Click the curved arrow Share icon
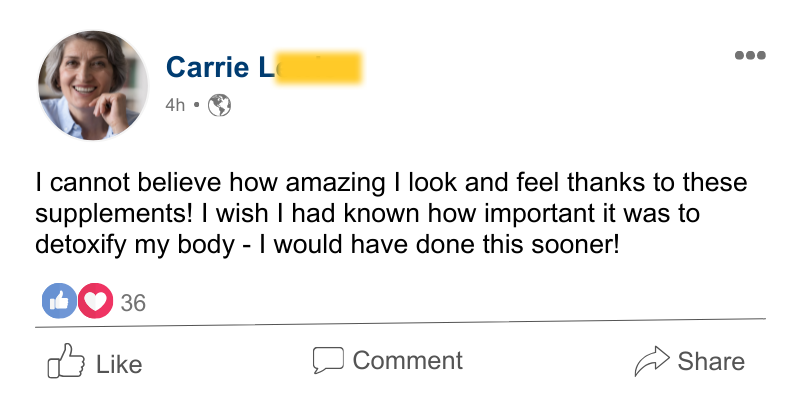This screenshot has height=407, width=801. coord(652,361)
